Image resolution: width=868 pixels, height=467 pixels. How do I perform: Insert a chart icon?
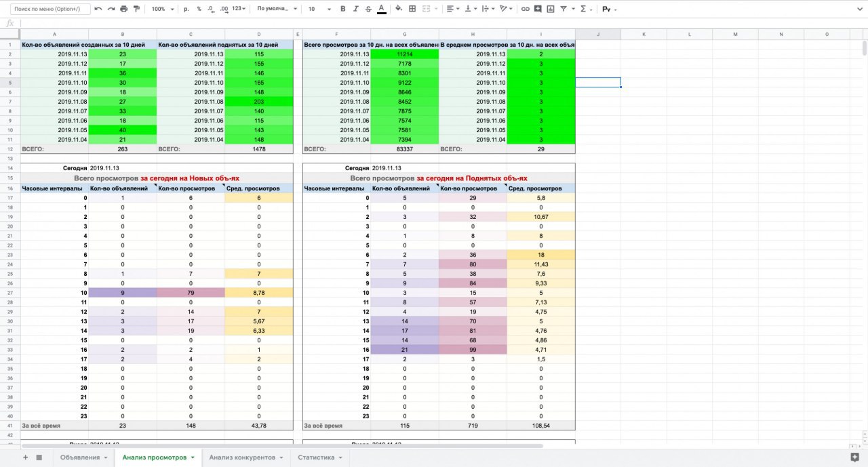tap(550, 9)
